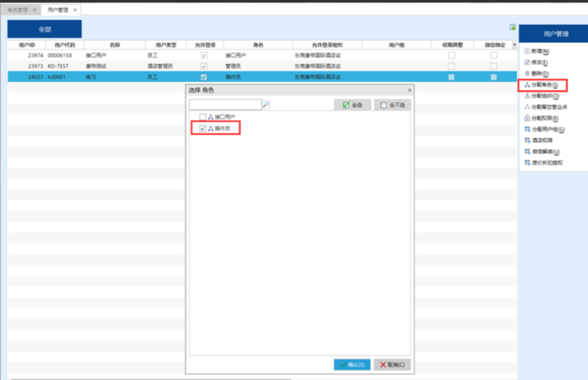Screen dimensions: 588x380
Task: Click the 确认 button in the role dialog
Action: 352,364
